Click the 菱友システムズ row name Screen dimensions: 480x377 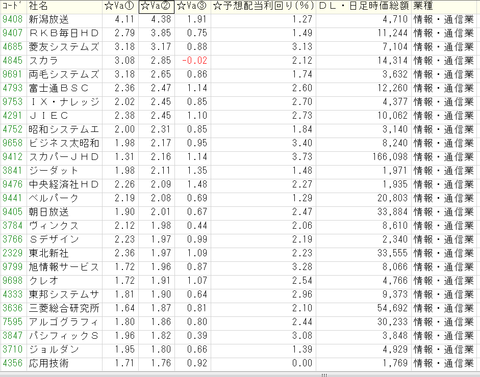(64, 47)
